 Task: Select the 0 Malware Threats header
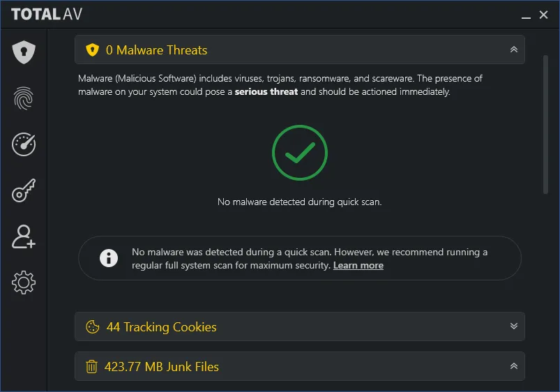click(300, 50)
